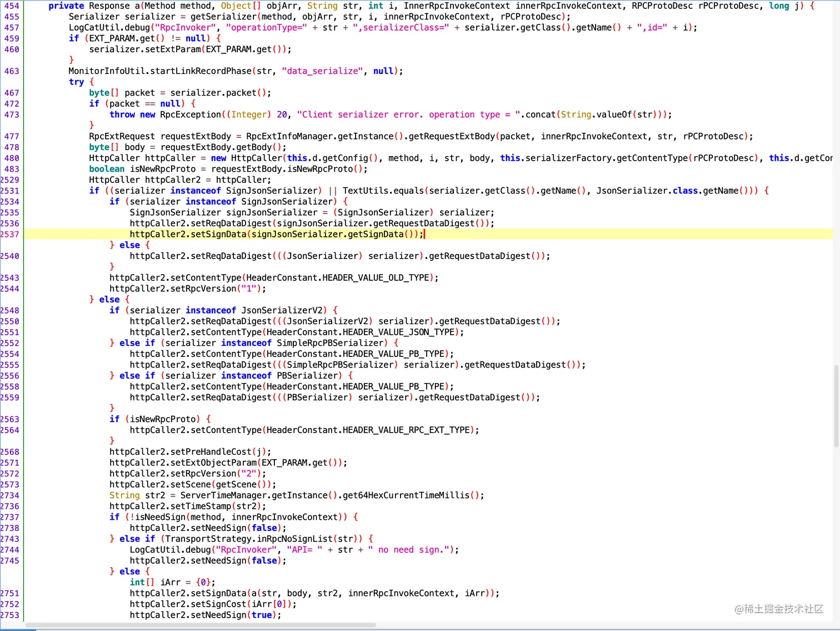Click the "API= " string literal
The image size is (840, 631).
pos(304,550)
